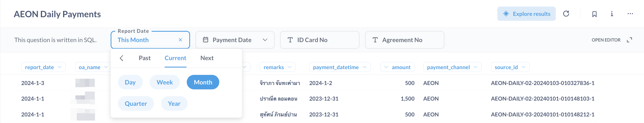Choose the Quarter option
The image size is (644, 123).
tap(136, 104)
